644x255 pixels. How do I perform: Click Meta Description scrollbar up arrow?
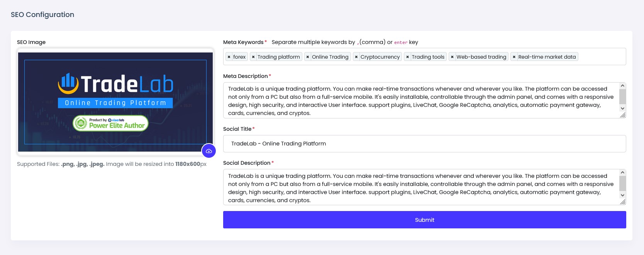(x=622, y=86)
